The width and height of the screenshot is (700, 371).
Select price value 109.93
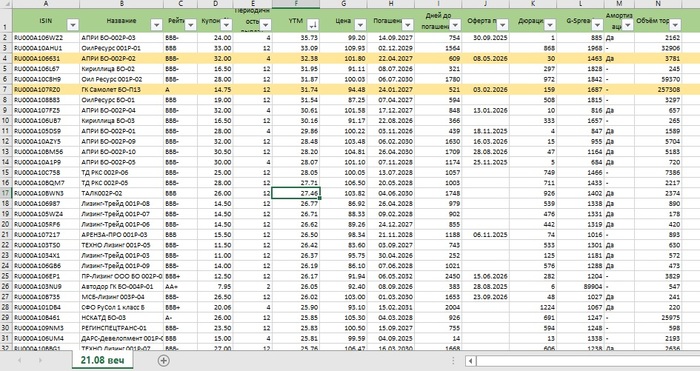point(343,48)
